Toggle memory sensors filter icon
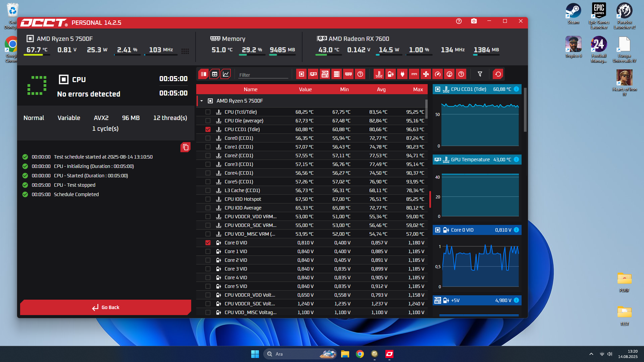Viewport: 644px width, 362px height. pos(348,74)
